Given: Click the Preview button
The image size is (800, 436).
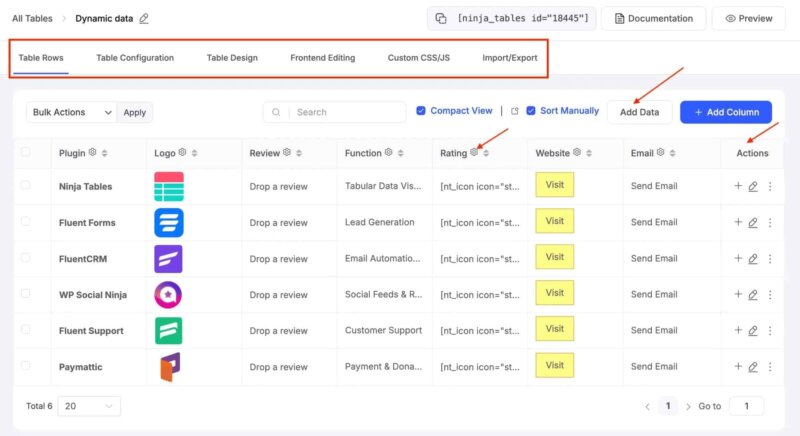Looking at the screenshot, I should [748, 19].
